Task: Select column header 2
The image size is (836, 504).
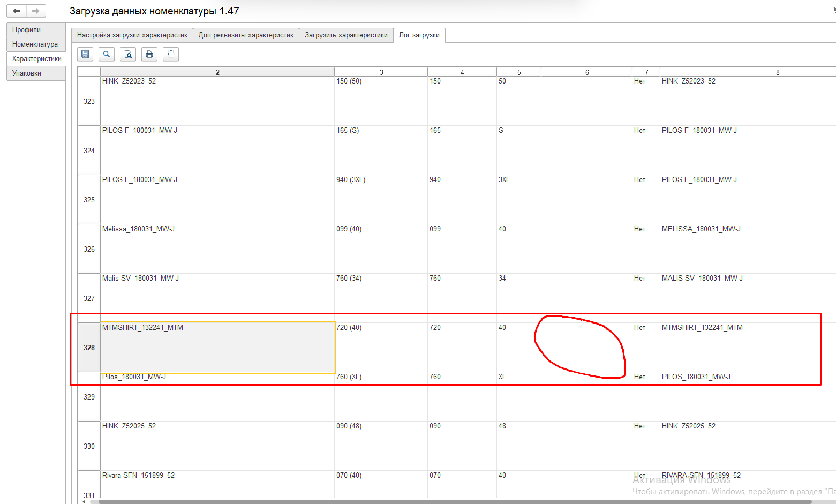Action: point(217,72)
